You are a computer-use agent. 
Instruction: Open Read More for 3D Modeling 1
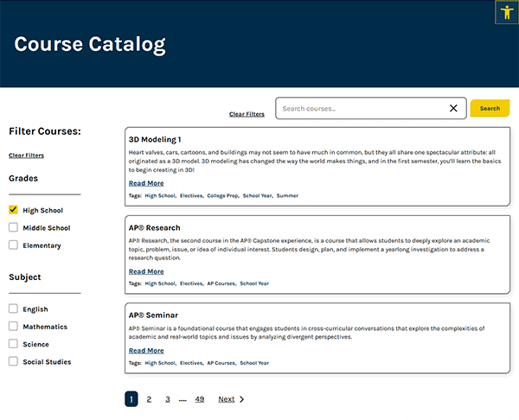(x=146, y=183)
